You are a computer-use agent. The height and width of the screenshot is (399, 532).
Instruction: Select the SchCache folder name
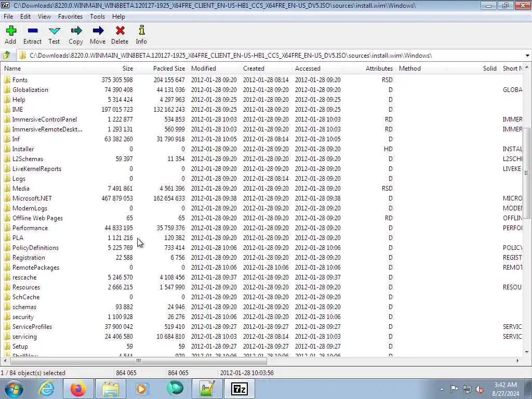pyautogui.click(x=26, y=297)
